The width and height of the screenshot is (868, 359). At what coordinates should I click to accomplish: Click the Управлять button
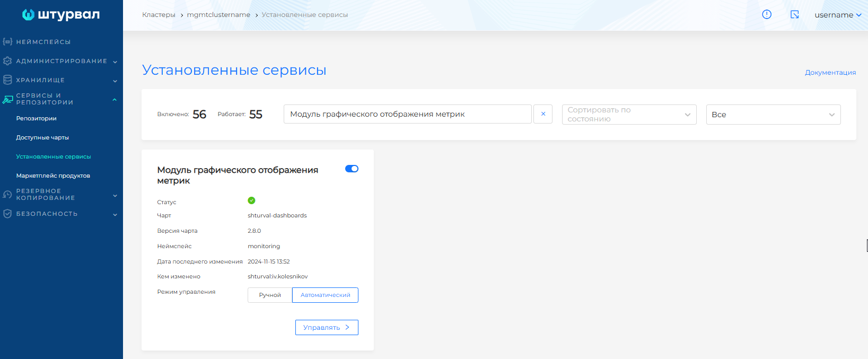[327, 328]
